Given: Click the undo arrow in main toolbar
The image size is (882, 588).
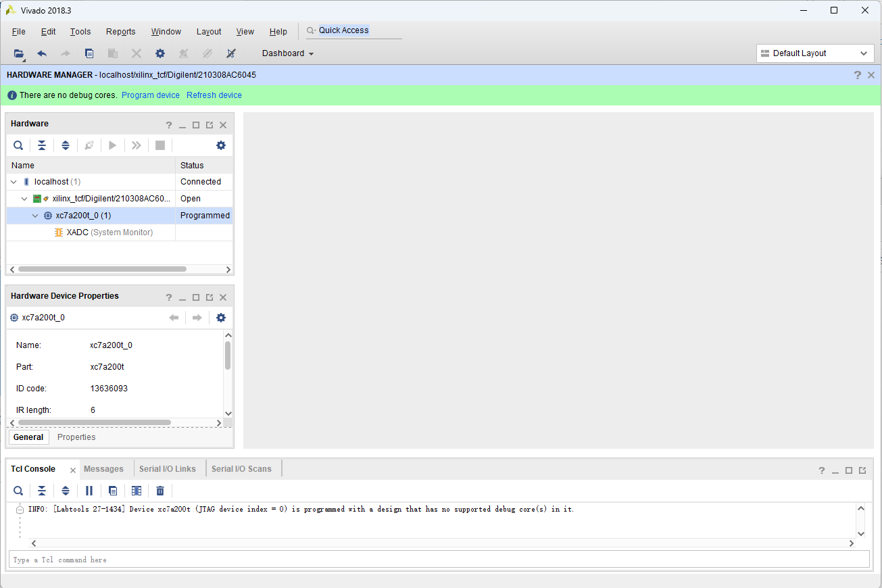Looking at the screenshot, I should pos(42,53).
